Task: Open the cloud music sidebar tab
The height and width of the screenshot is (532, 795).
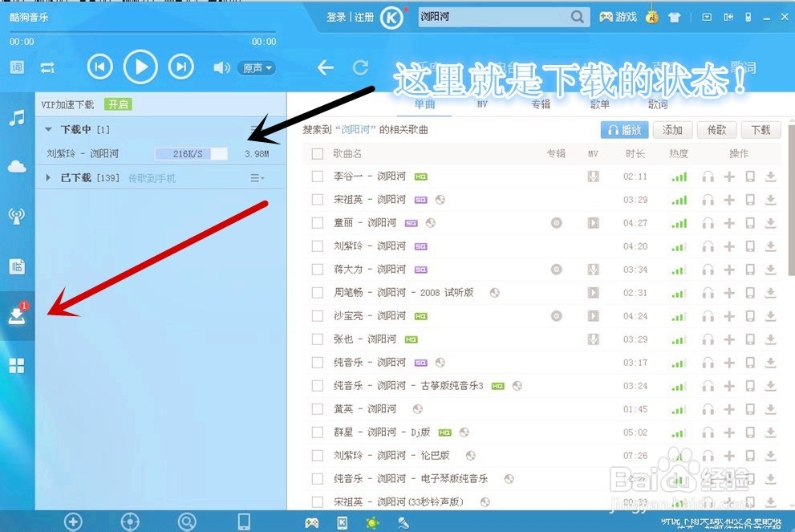Action: (17, 166)
